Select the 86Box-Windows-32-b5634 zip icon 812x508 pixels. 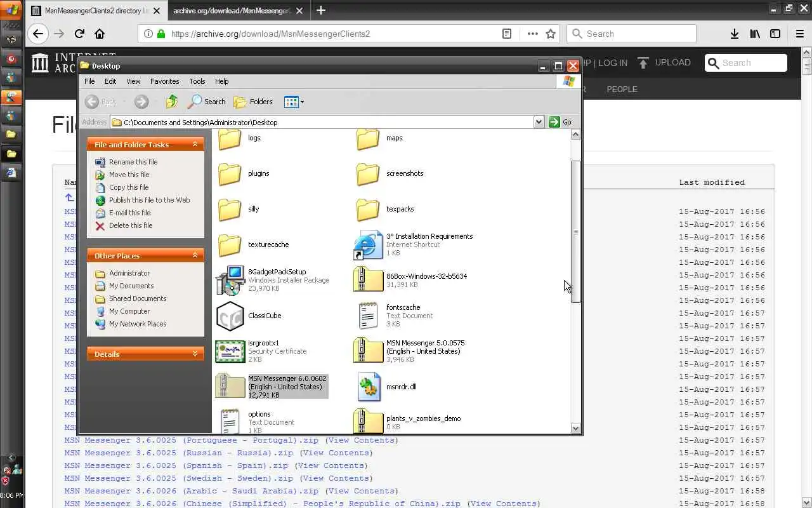pyautogui.click(x=368, y=280)
